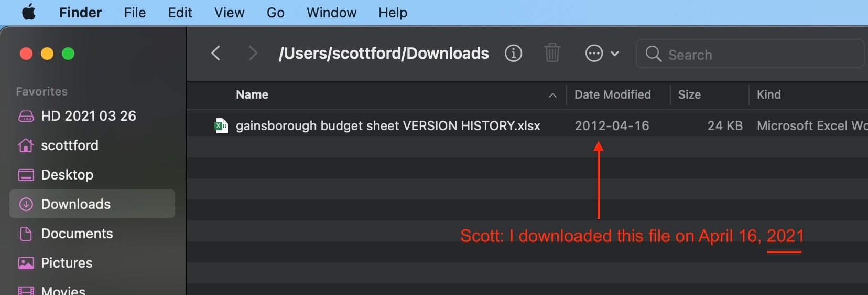Click the Apple logo menu
Viewport: 868px width, 295px height.
(x=29, y=12)
